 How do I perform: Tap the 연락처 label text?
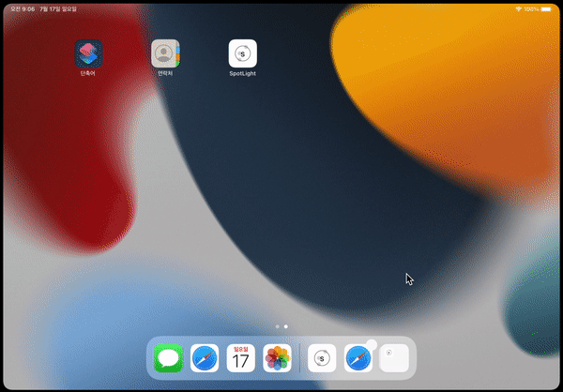pos(165,73)
